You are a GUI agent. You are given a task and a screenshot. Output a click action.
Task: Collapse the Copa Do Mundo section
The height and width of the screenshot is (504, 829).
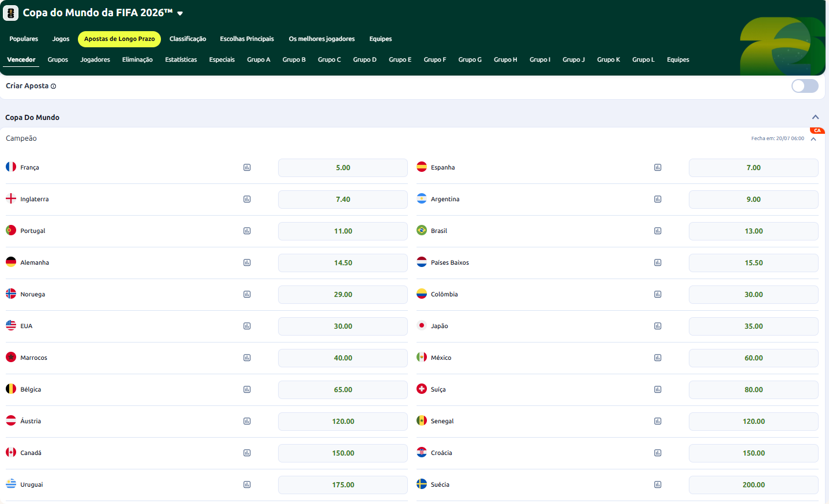(816, 117)
